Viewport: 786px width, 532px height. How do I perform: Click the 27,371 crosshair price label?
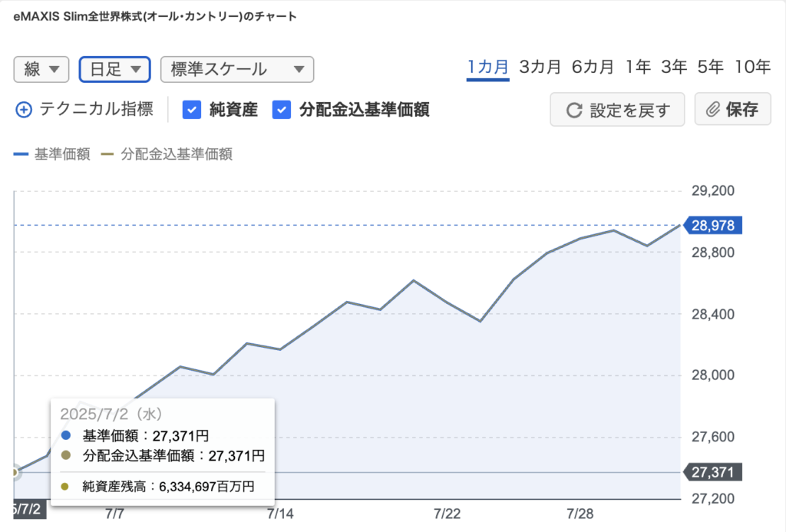coord(712,472)
